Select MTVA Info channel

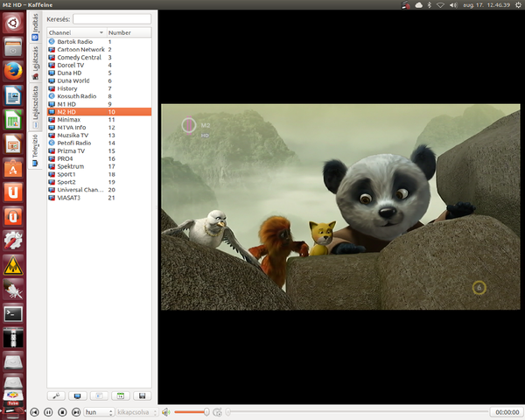click(99, 128)
